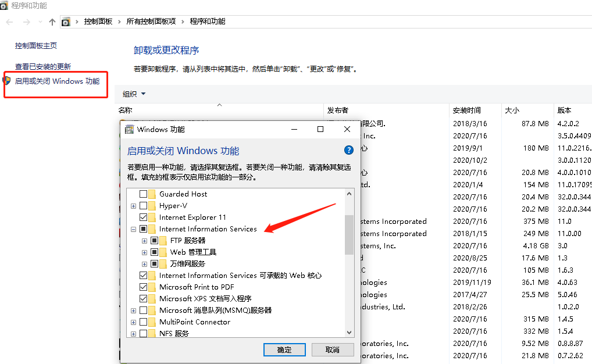Click the folder icon beside Internet Explorer 11
This screenshot has width=592, height=364.
pyautogui.click(x=152, y=217)
